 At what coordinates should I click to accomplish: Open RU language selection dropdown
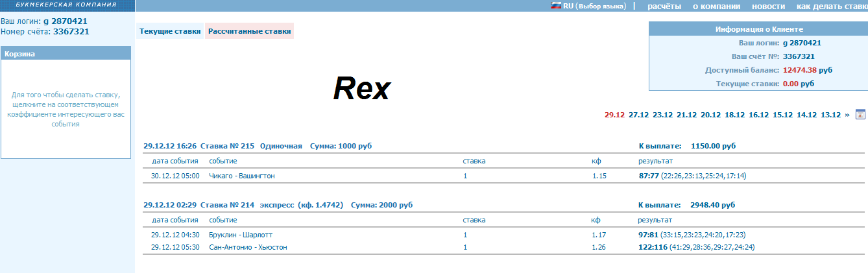pos(594,6)
